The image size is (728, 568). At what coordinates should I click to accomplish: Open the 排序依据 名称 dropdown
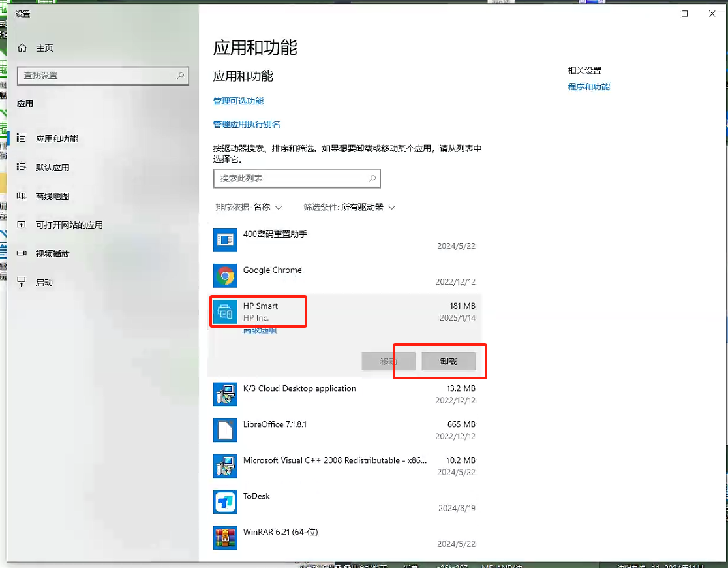249,208
